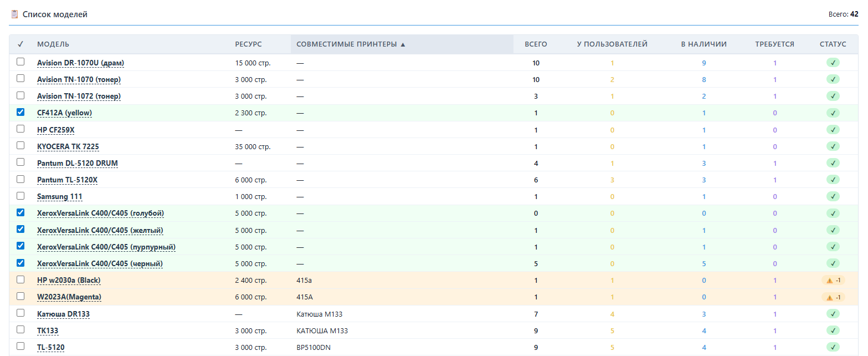Image resolution: width=868 pixels, height=356 pixels.
Task: Sort by Статус column header
Action: 833,44
